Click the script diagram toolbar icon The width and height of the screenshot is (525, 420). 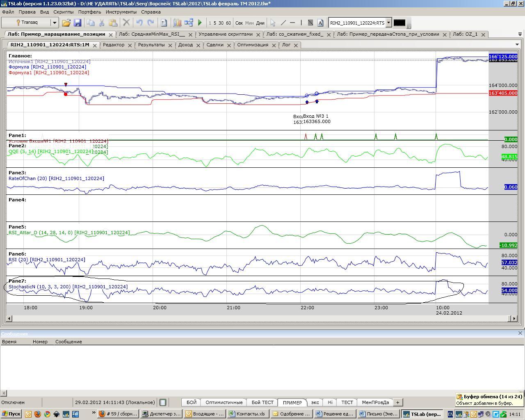[x=189, y=23]
